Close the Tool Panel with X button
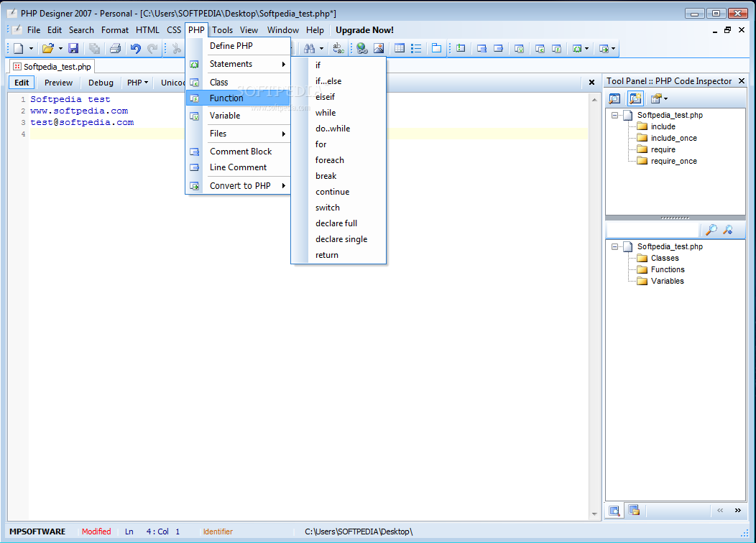The width and height of the screenshot is (756, 543). pyautogui.click(x=741, y=81)
